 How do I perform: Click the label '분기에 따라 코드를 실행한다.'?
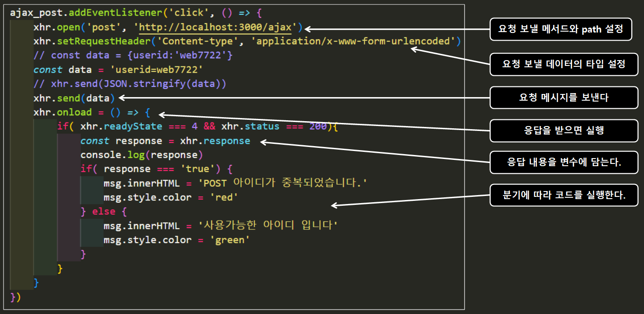tap(564, 196)
